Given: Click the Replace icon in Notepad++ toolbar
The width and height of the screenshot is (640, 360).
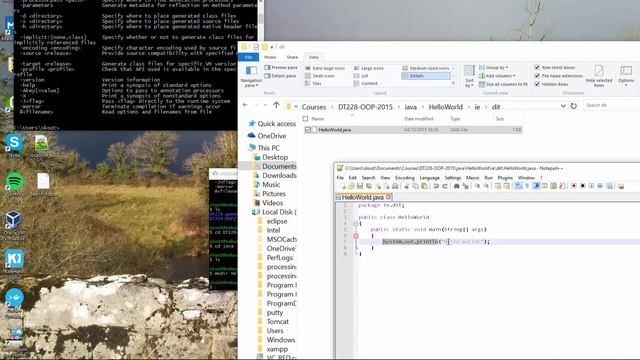Looking at the screenshot, I should [x=466, y=186].
